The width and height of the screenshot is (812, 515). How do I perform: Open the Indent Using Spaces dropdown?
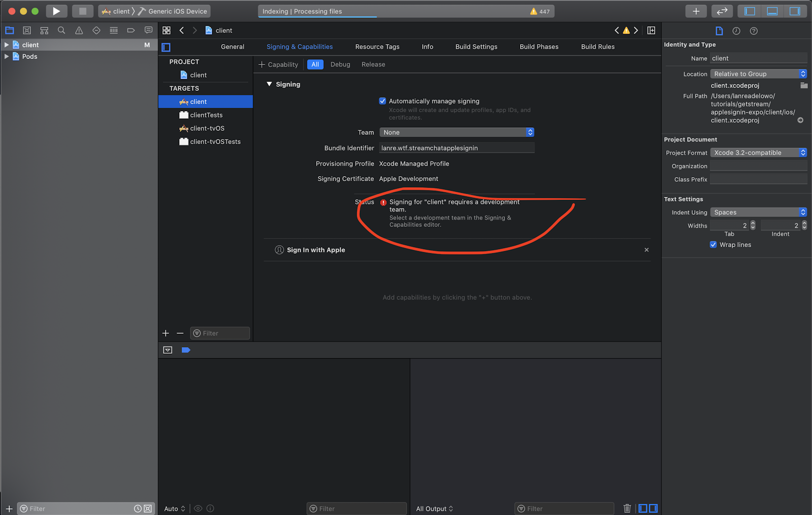click(x=758, y=213)
